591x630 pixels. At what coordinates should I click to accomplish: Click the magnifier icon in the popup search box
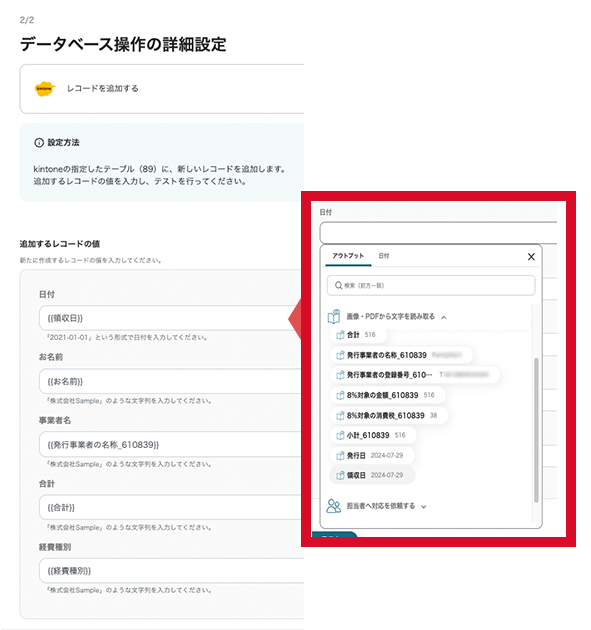coord(339,285)
